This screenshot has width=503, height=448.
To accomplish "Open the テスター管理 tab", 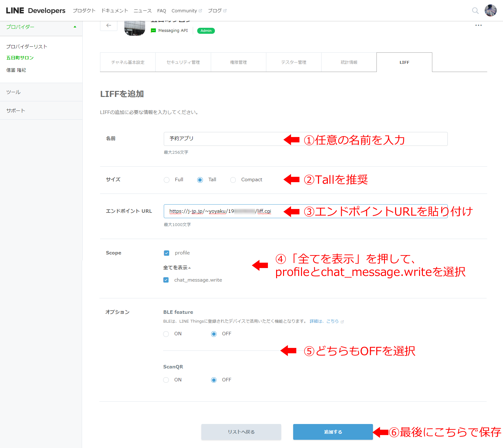I will point(294,62).
